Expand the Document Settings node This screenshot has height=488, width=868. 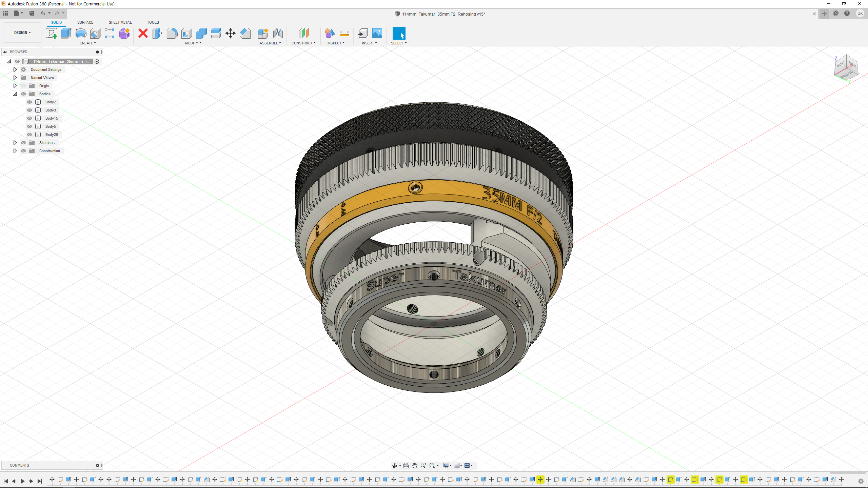[x=15, y=69]
